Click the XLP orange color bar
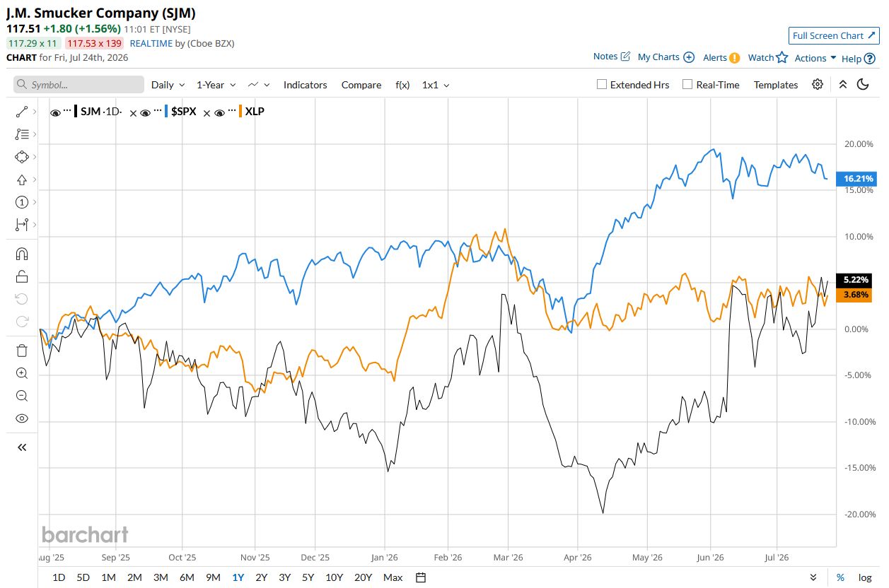 [240, 112]
